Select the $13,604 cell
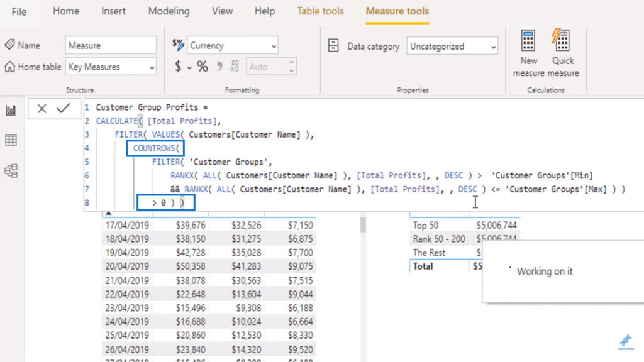 (x=246, y=294)
